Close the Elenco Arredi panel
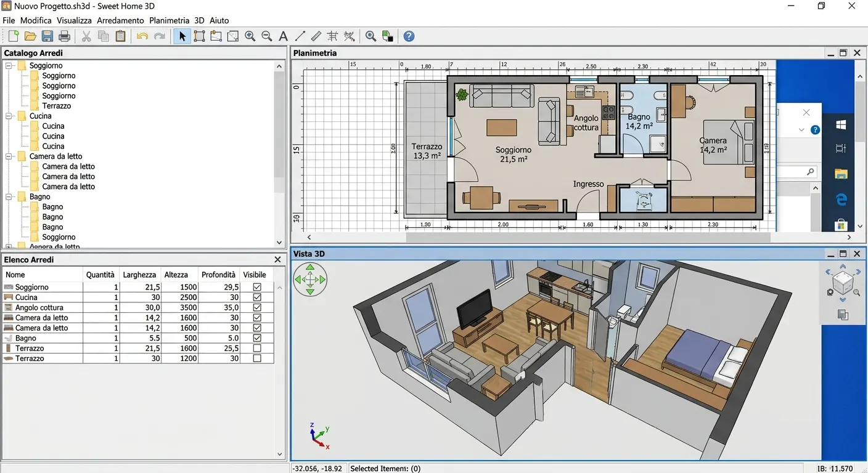This screenshot has height=473, width=868. 277,260
